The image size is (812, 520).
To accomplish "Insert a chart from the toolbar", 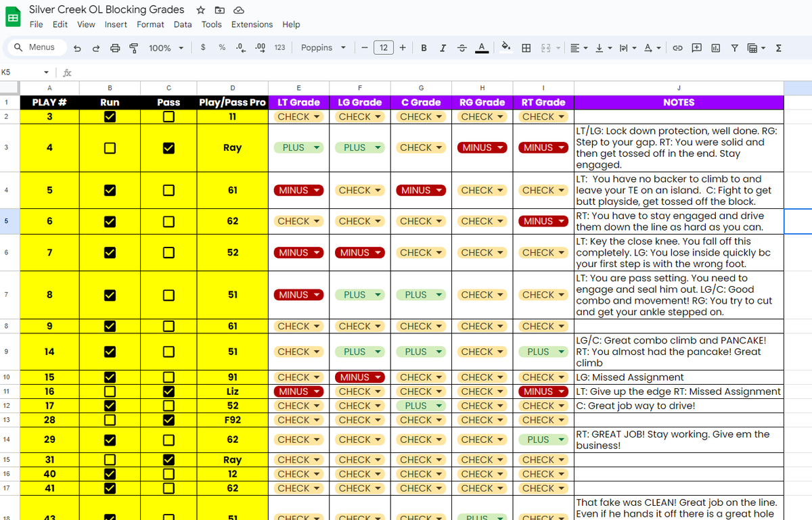I will click(715, 48).
